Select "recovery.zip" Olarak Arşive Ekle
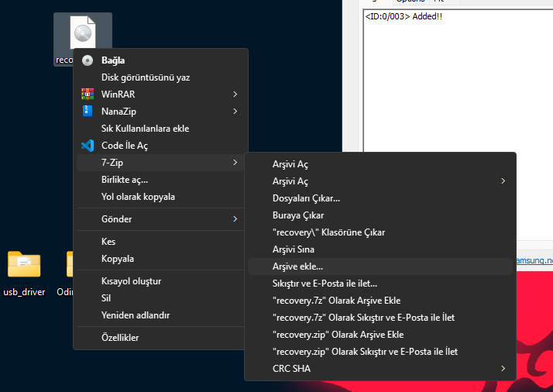 [338, 335]
